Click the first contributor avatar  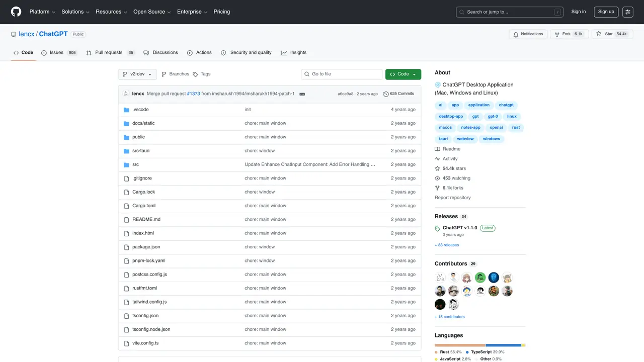pyautogui.click(x=440, y=278)
